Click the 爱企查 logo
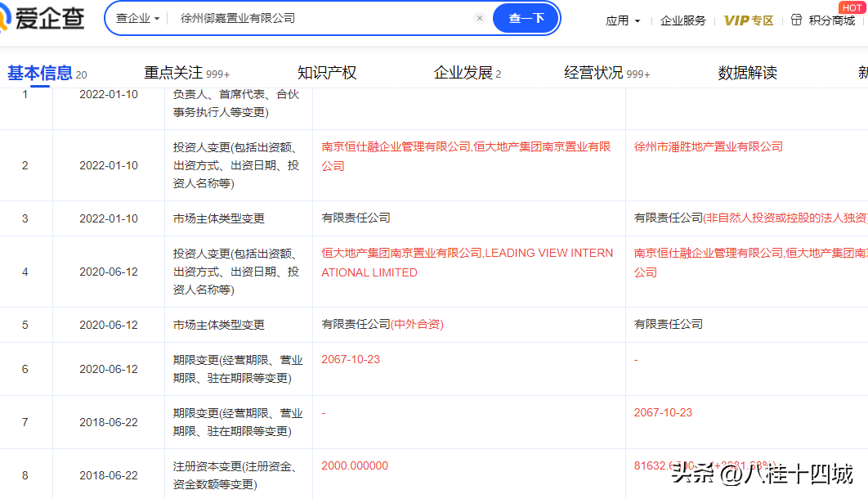The image size is (868, 499). coord(42,18)
